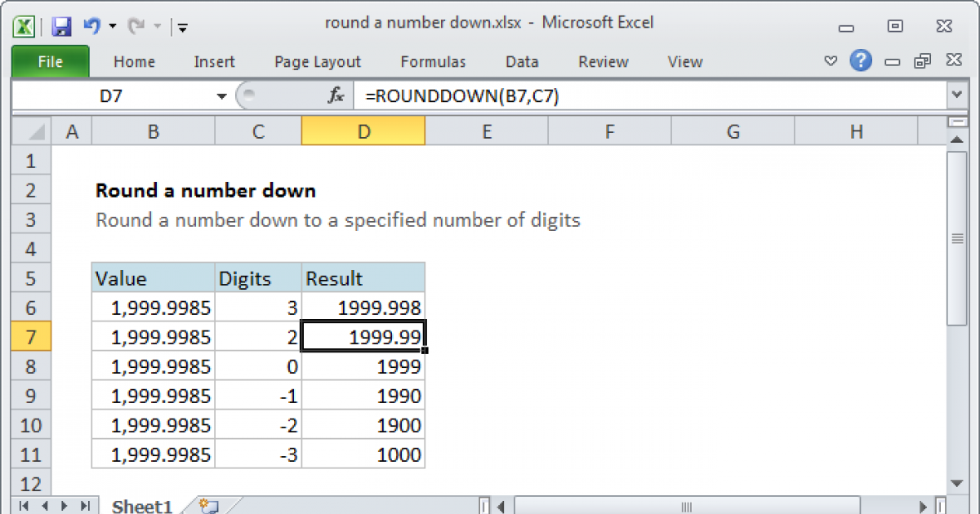Toggle Minimize the Ribbon chevron

831,60
